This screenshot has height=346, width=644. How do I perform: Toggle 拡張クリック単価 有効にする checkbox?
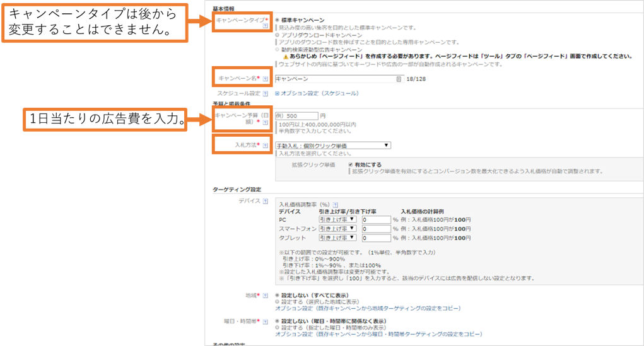(350, 164)
